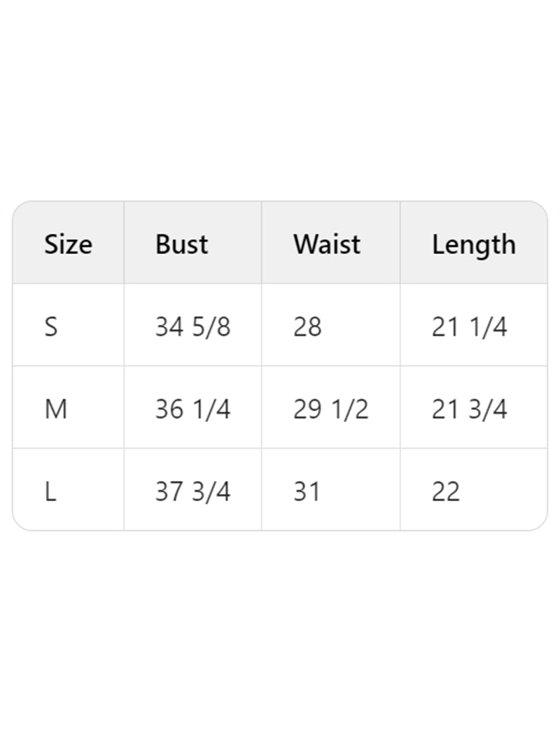Click the number 37 in the Bust column
The height and width of the screenshot is (735, 560).
(x=169, y=492)
